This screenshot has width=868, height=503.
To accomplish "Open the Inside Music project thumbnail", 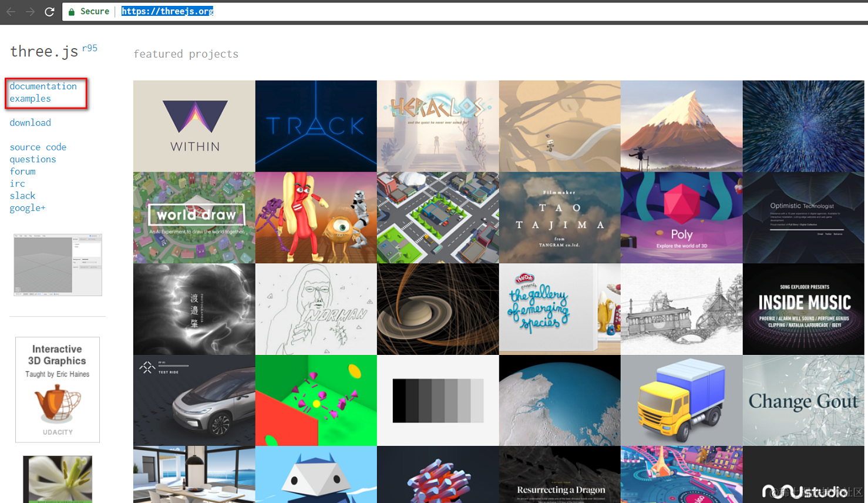I will [x=803, y=308].
